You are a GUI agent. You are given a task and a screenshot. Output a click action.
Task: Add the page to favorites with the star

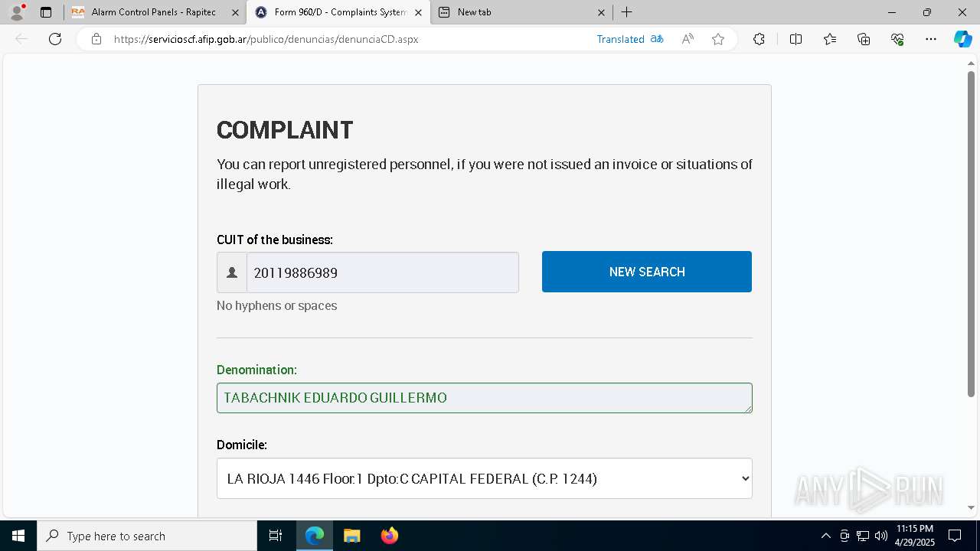pyautogui.click(x=718, y=39)
